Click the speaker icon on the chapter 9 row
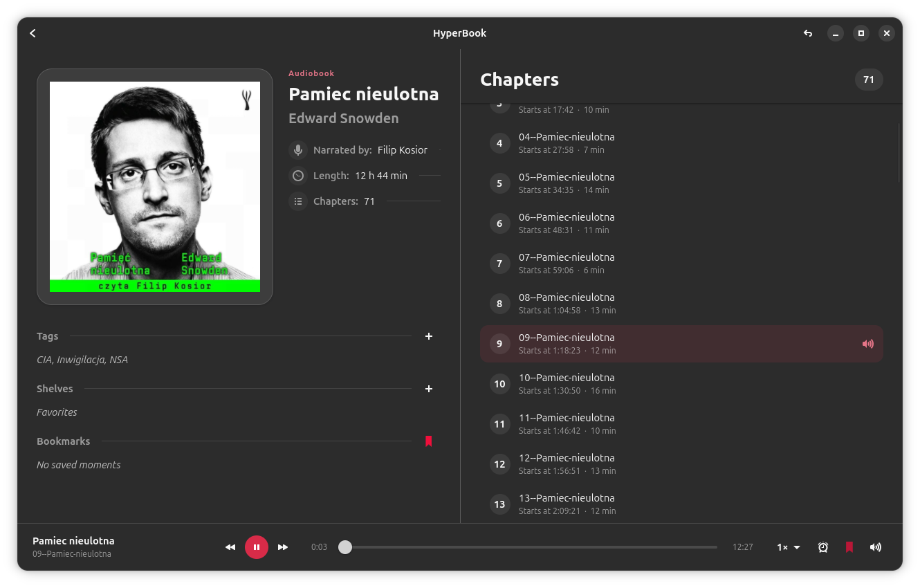This screenshot has height=588, width=920. click(868, 344)
